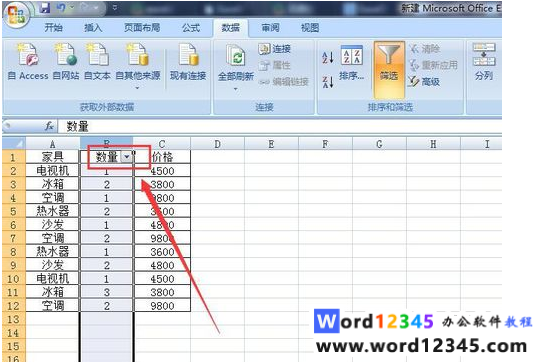Click in the formula bar showing 数量

pos(279,126)
